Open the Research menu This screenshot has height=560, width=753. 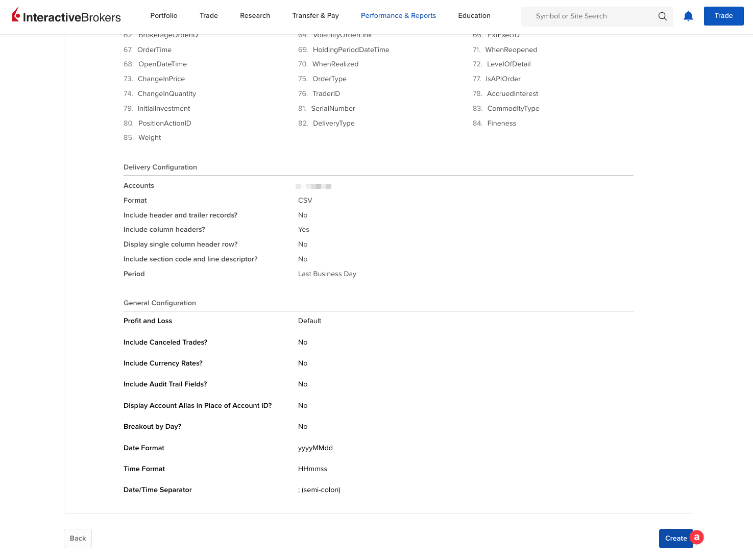(255, 16)
